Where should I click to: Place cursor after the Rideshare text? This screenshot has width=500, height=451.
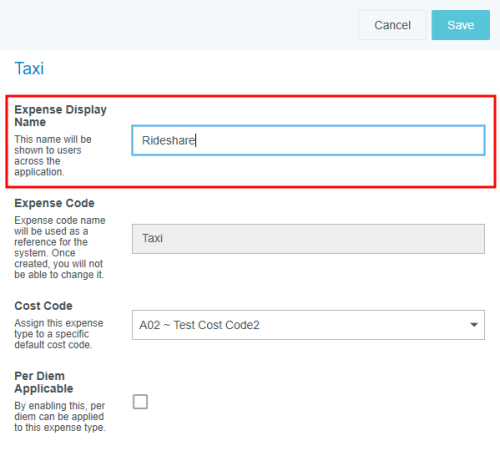(196, 140)
